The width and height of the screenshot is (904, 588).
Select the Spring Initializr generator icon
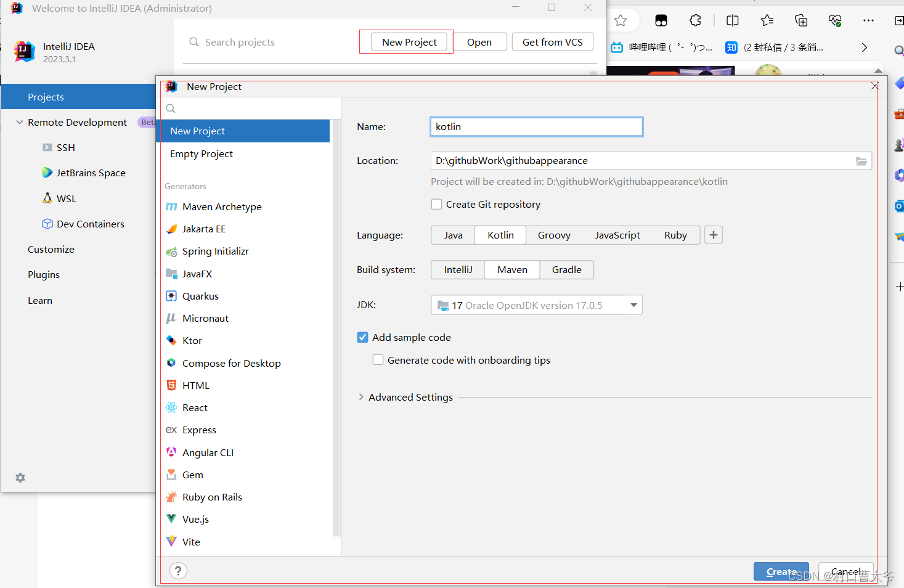point(171,251)
